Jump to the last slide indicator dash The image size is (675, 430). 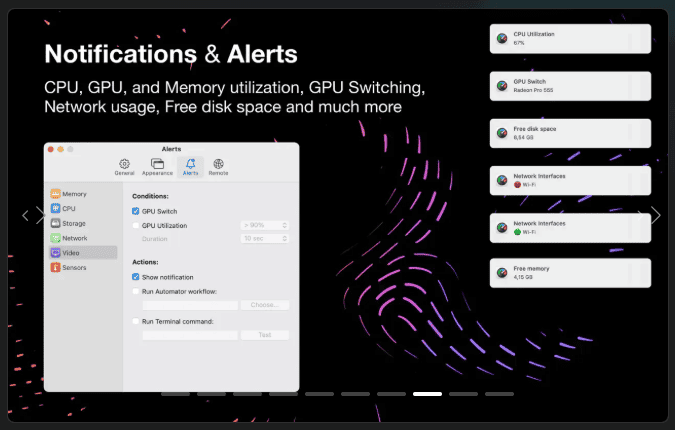coord(499,394)
